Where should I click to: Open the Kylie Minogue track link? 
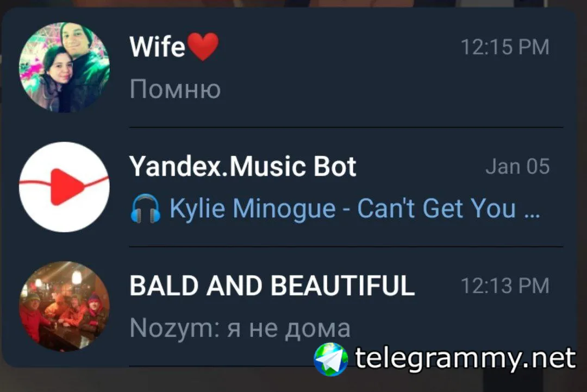(x=342, y=208)
